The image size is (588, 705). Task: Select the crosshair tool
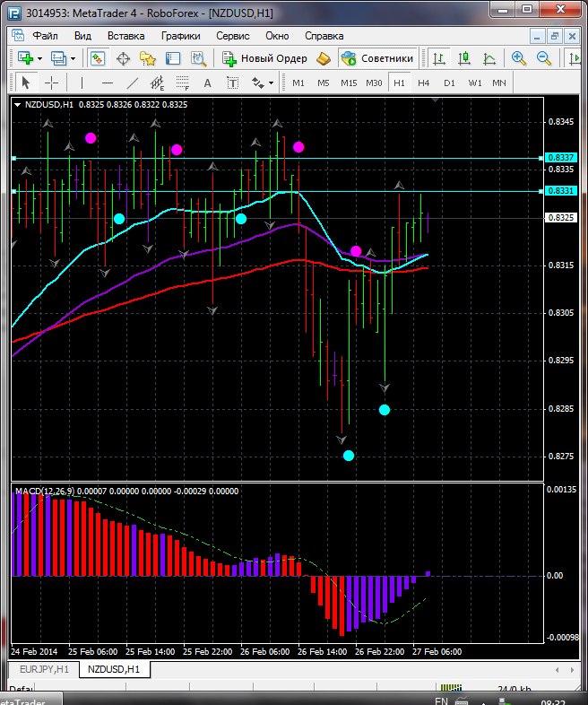tap(52, 83)
